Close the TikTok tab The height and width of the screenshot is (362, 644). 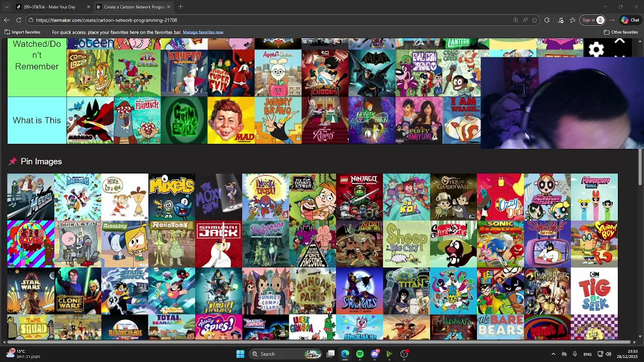(89, 7)
